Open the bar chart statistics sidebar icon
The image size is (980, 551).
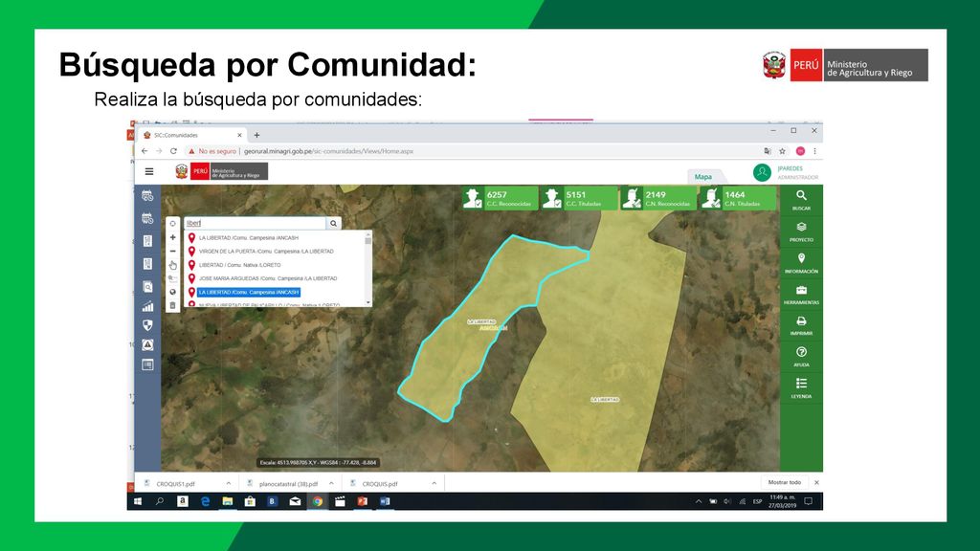tap(147, 306)
